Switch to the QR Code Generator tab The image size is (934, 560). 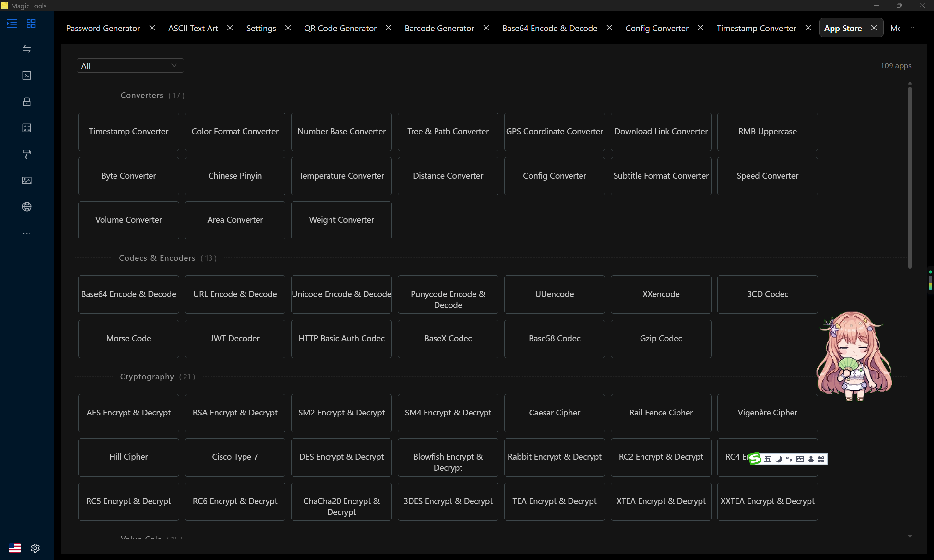click(340, 28)
